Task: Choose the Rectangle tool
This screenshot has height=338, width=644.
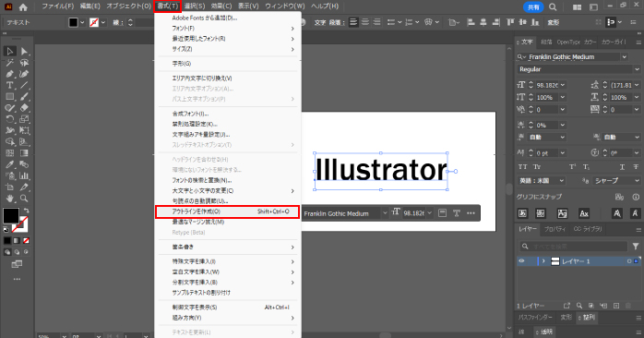Action: [x=10, y=97]
